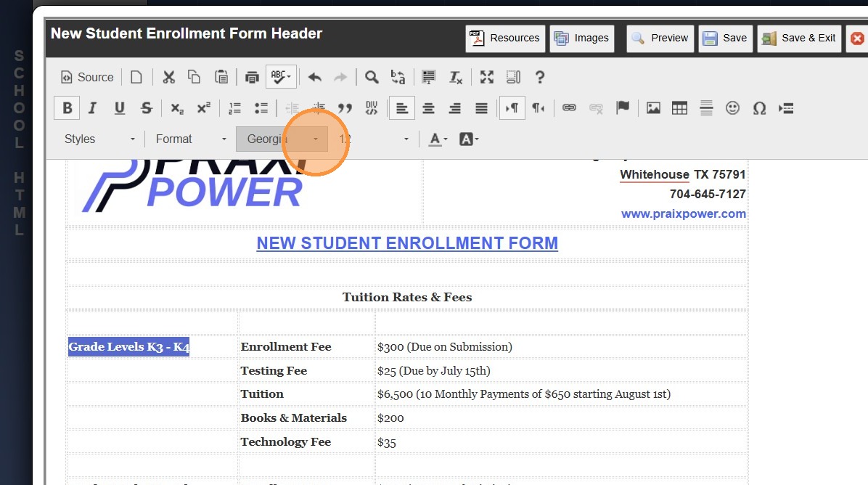Open the Styles dropdown
This screenshot has height=485, width=868.
click(x=99, y=139)
